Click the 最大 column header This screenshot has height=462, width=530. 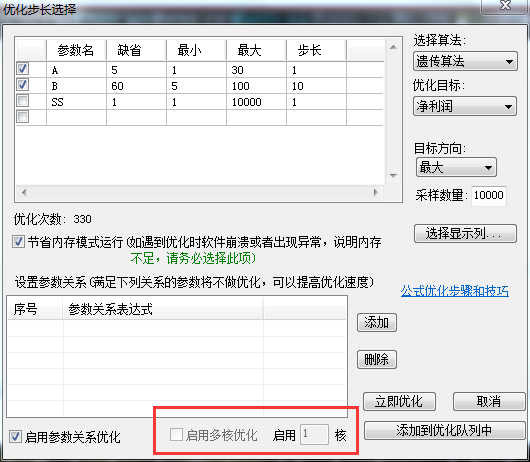(256, 50)
